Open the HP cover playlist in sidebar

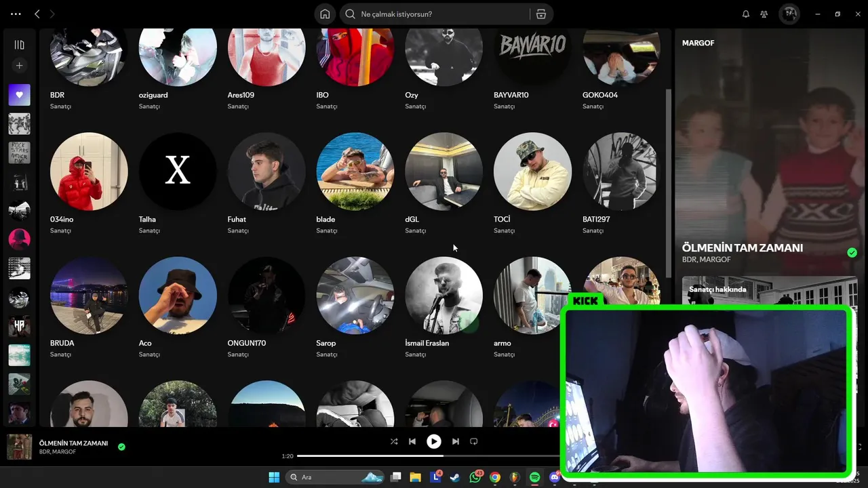pyautogui.click(x=19, y=326)
